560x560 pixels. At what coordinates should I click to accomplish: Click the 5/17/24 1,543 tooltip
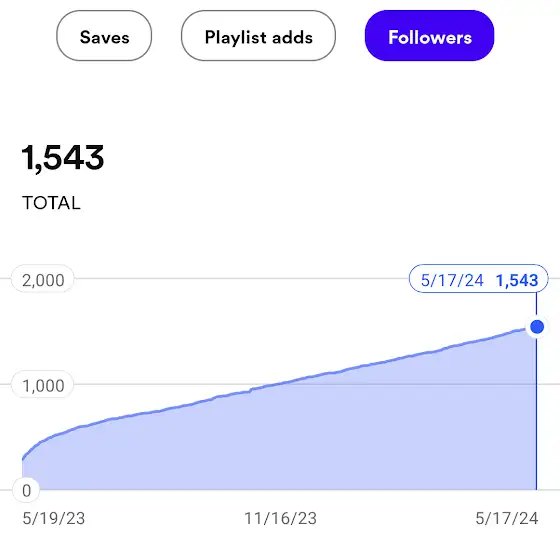pos(478,279)
